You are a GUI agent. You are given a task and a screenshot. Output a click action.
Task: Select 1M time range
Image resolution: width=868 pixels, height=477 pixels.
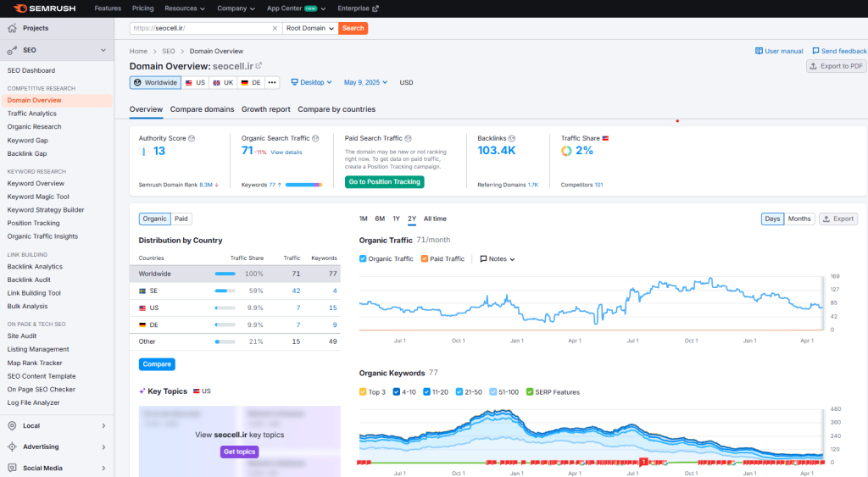(363, 219)
